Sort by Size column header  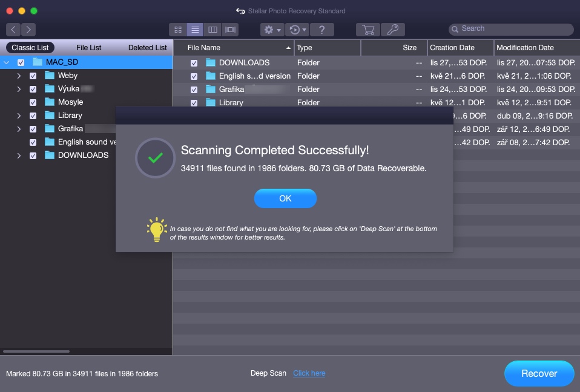tap(394, 48)
